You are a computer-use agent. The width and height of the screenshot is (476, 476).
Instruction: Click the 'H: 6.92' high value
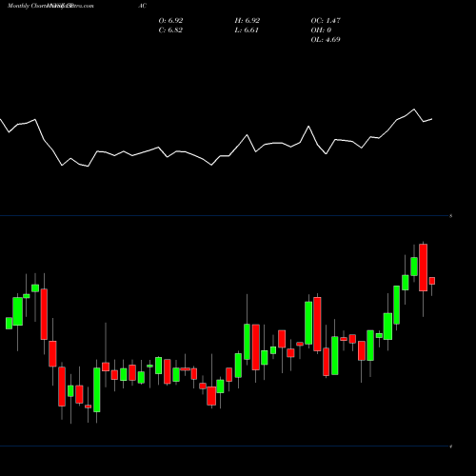pos(248,21)
